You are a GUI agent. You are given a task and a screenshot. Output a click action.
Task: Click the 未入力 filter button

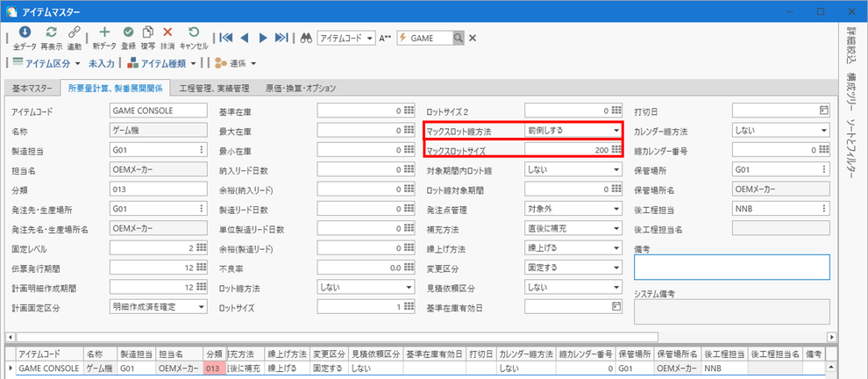pyautogui.click(x=102, y=64)
